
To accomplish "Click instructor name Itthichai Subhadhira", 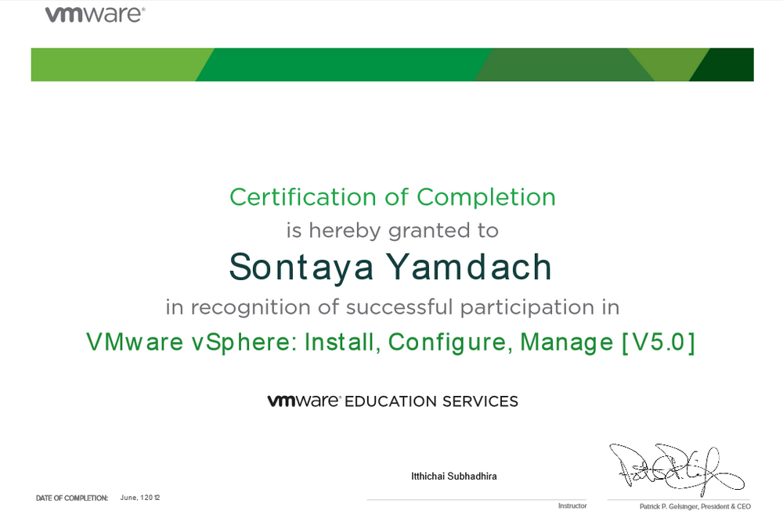I will pos(454,476).
